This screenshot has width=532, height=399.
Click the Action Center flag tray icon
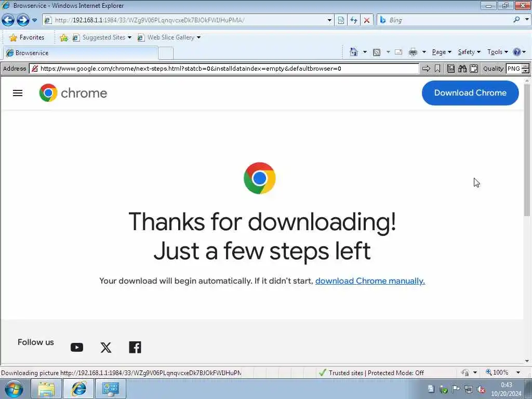pos(456,389)
